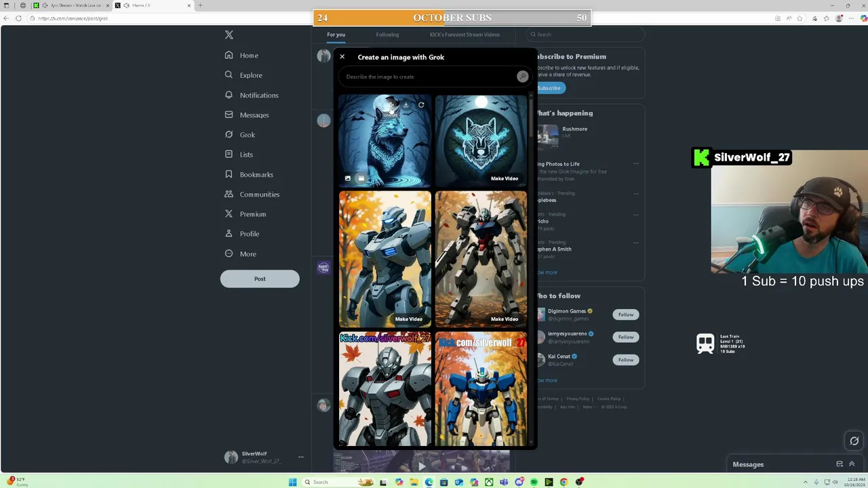Close the Create an image with Grok dialog
Screen dimensions: 868x488
tap(342, 57)
